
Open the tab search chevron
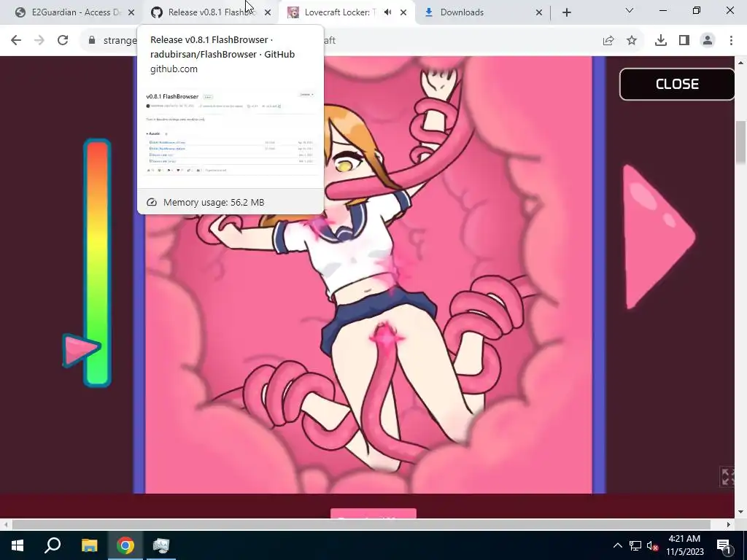[630, 10]
